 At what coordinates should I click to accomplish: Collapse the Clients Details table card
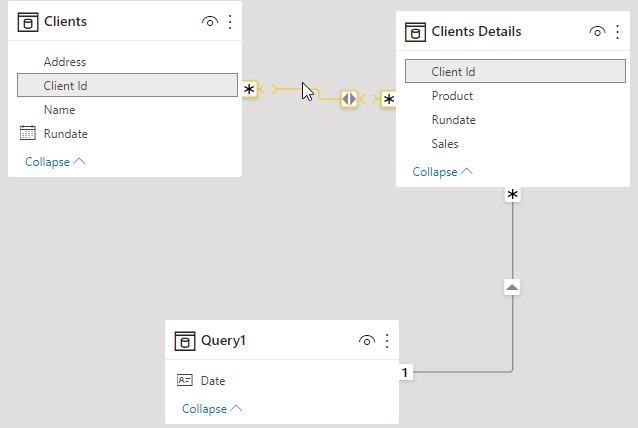pos(443,172)
